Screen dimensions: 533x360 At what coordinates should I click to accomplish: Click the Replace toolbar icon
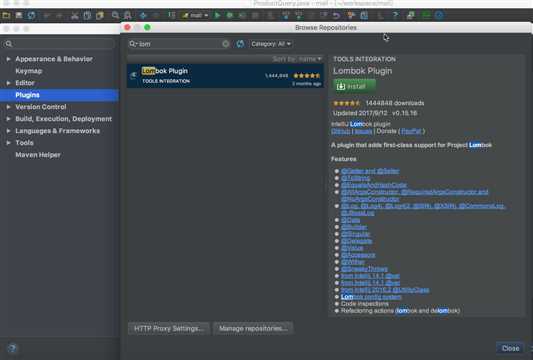128,15
